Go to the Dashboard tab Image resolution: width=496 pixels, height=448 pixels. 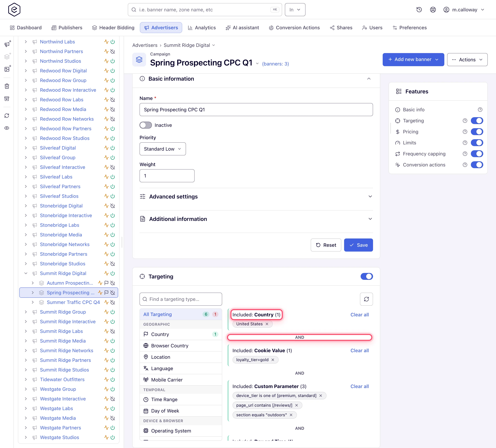26,28
